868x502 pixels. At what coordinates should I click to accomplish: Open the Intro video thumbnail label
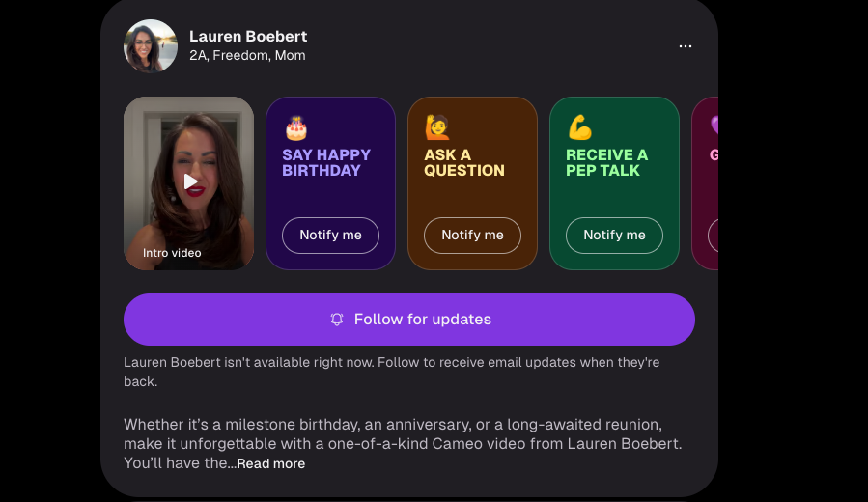coord(172,253)
